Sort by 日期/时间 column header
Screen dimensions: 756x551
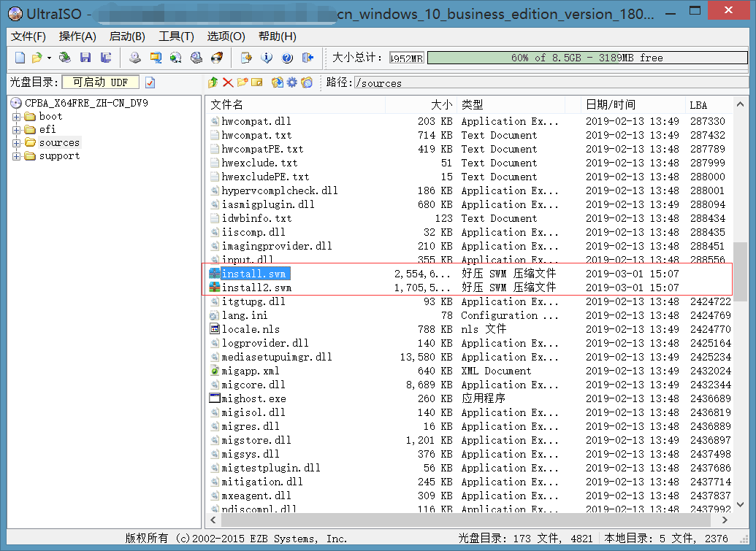tap(633, 104)
